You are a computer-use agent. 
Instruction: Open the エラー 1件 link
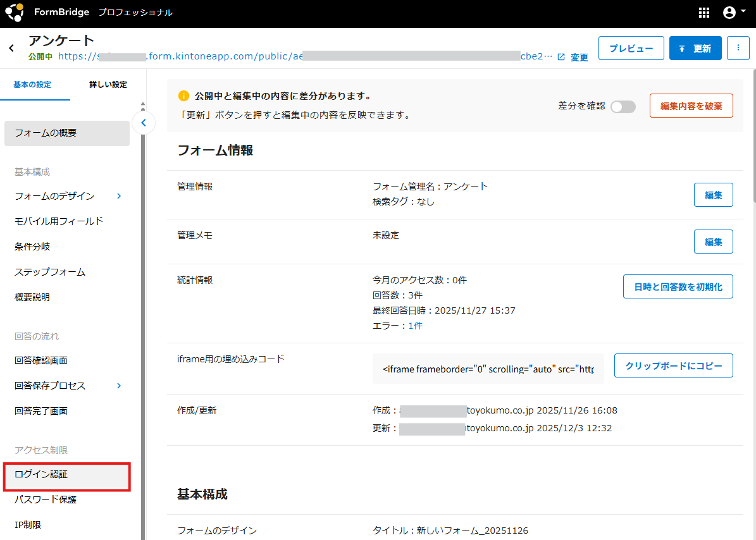(x=415, y=326)
